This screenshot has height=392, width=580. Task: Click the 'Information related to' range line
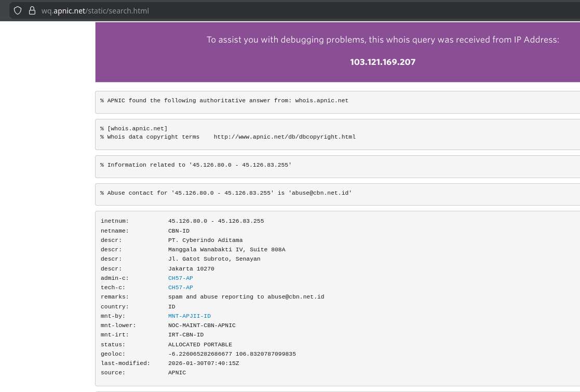point(196,165)
